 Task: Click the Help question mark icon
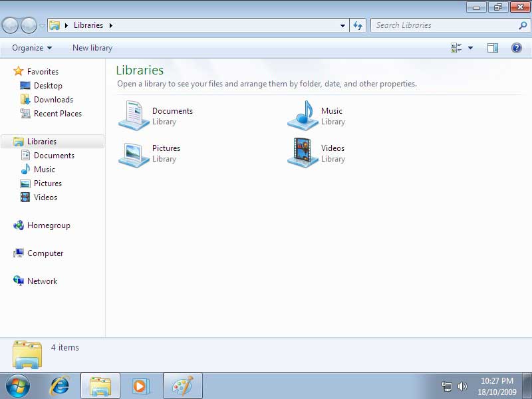pyautogui.click(x=516, y=48)
